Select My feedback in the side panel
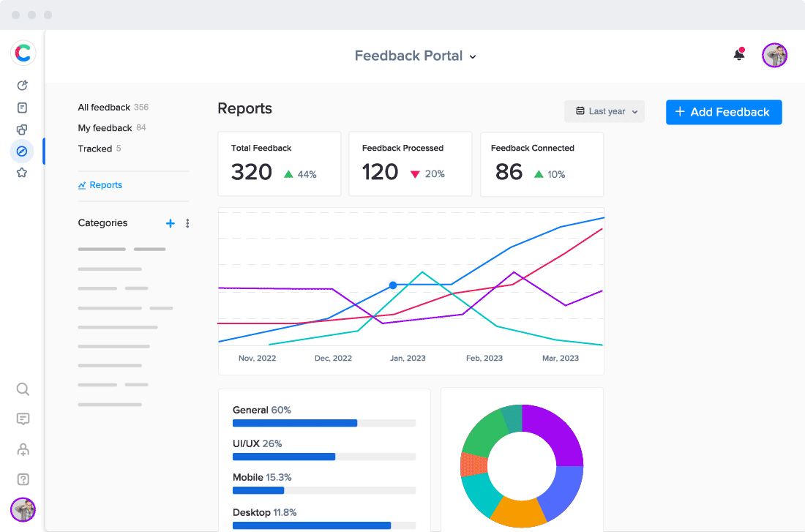Image resolution: width=805 pixels, height=532 pixels. click(105, 128)
